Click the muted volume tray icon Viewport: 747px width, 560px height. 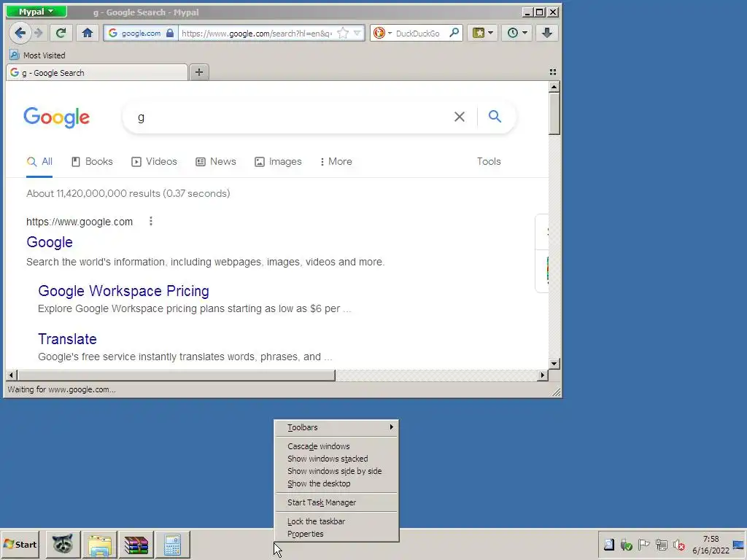(679, 544)
